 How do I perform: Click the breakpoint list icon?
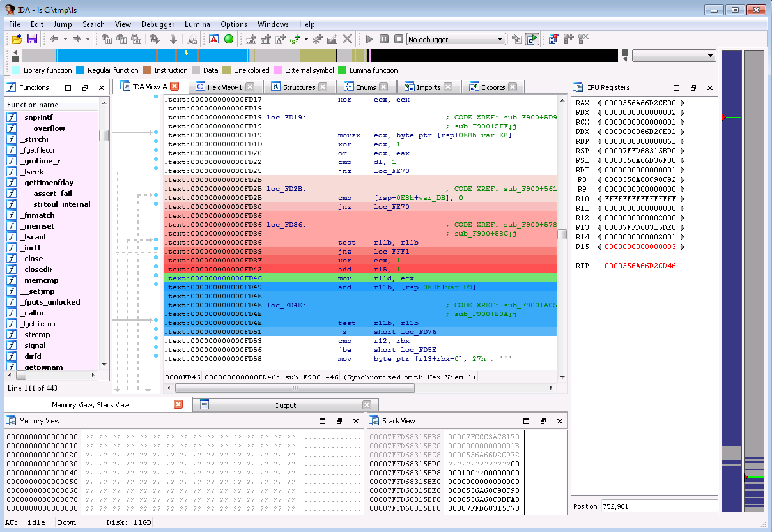pyautogui.click(x=553, y=39)
